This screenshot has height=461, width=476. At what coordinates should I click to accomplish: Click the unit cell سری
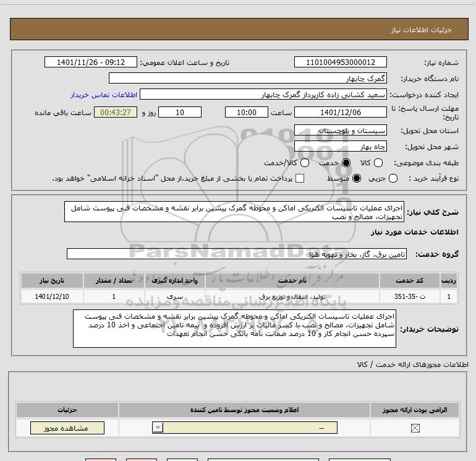[174, 296]
